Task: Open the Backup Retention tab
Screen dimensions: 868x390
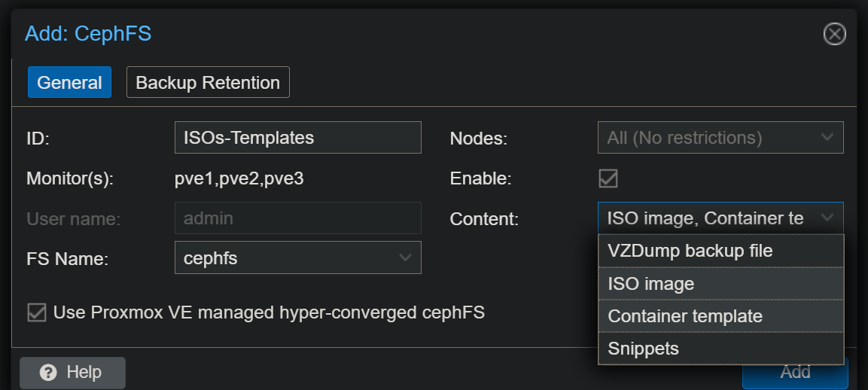Action: (208, 82)
